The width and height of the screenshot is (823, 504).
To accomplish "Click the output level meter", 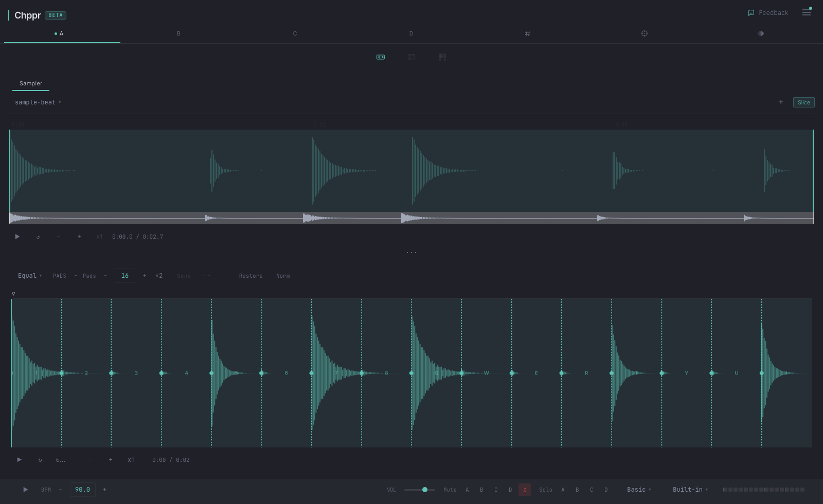I will click(764, 490).
